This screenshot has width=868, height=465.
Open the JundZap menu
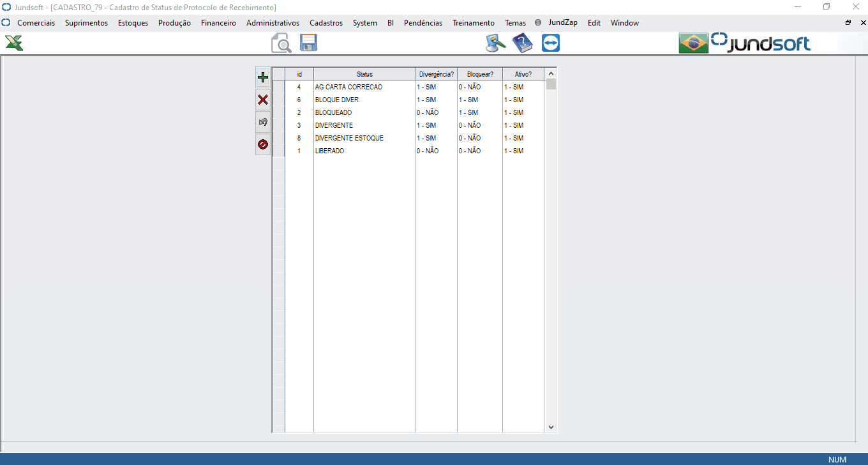563,22
